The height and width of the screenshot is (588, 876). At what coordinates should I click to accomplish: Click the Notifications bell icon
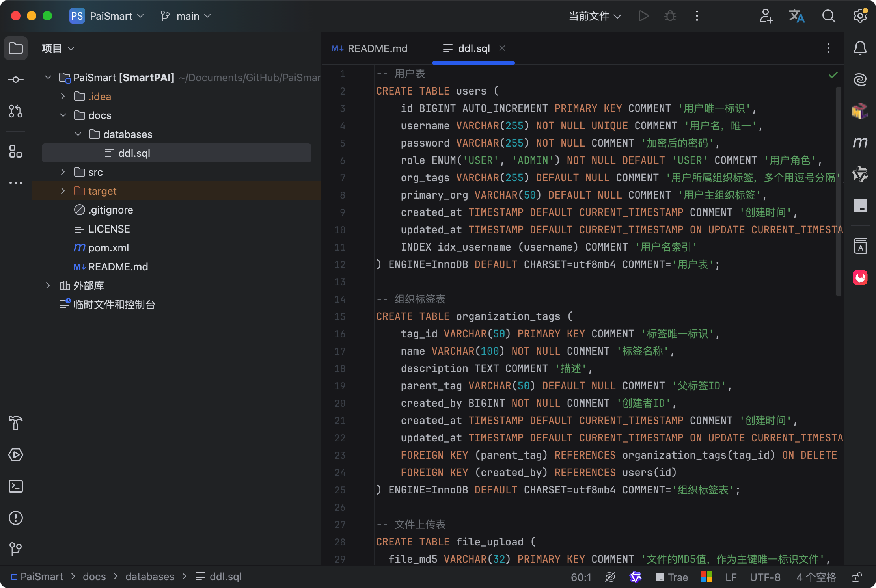click(x=860, y=48)
